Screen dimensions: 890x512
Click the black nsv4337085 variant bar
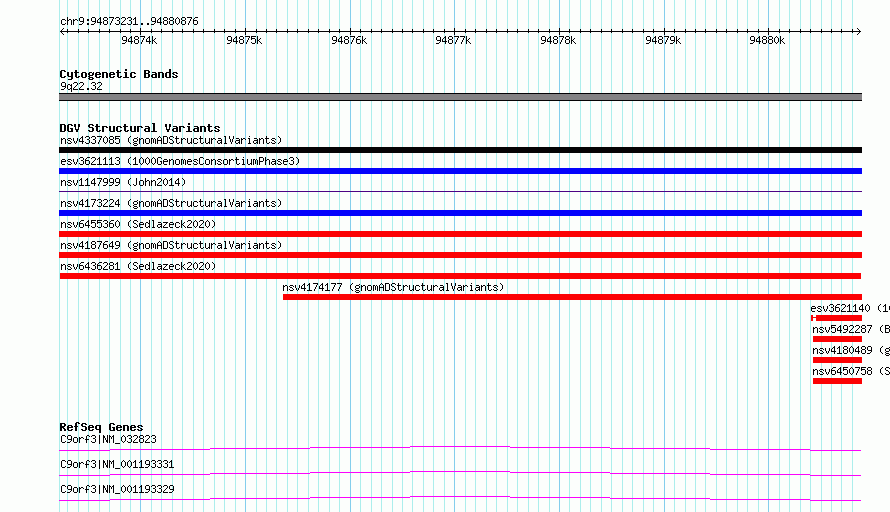pos(460,150)
